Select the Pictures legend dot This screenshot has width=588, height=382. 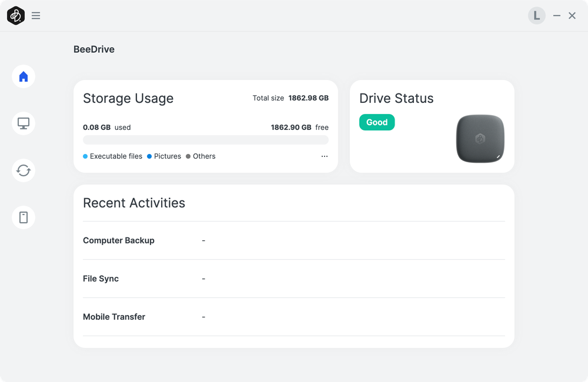(x=149, y=156)
